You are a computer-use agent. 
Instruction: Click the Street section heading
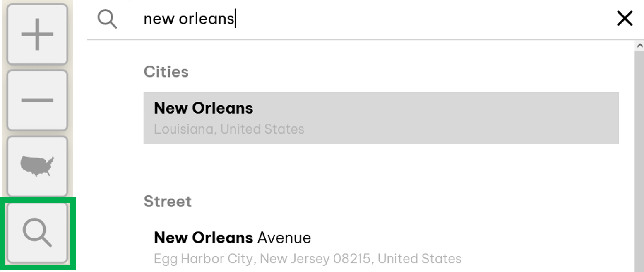tap(167, 202)
